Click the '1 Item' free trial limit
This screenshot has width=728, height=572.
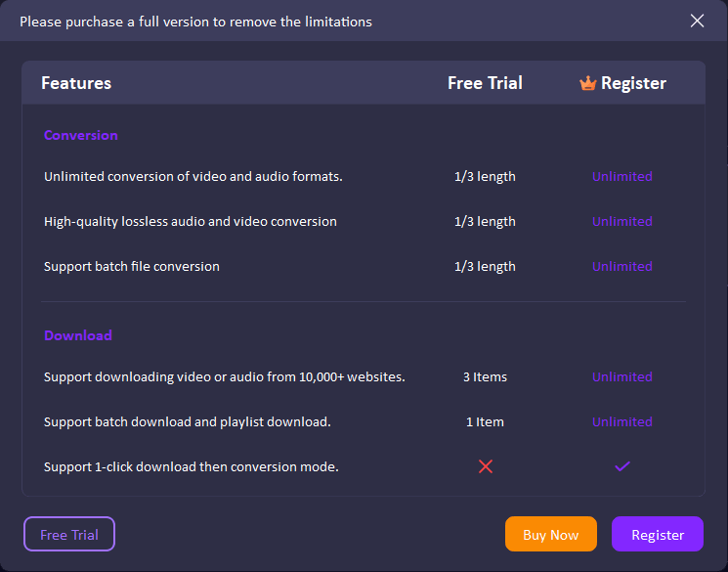[x=485, y=421]
